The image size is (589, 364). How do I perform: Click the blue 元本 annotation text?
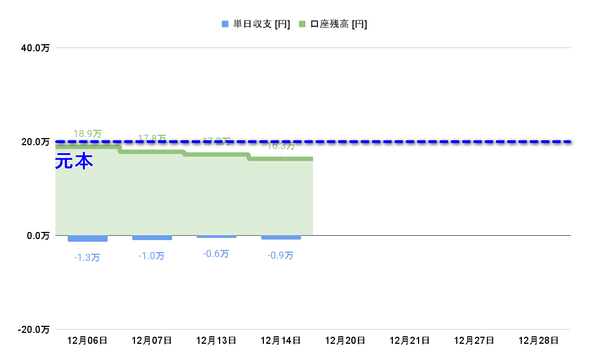tap(74, 162)
